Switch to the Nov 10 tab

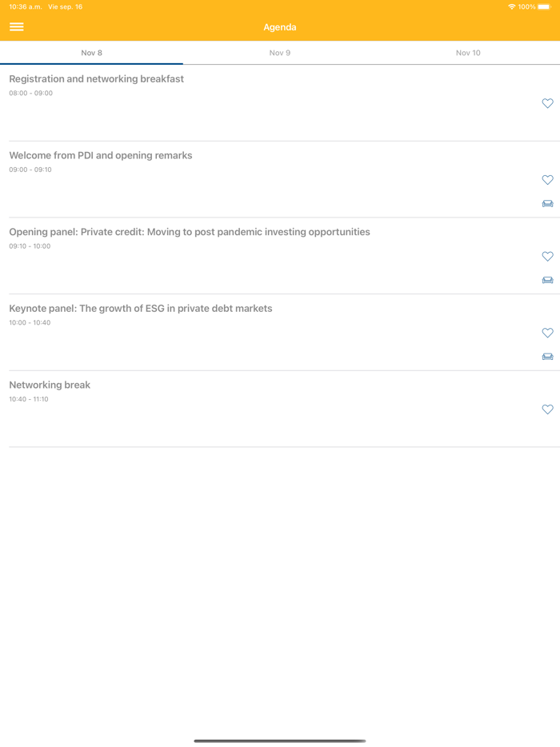tap(468, 53)
